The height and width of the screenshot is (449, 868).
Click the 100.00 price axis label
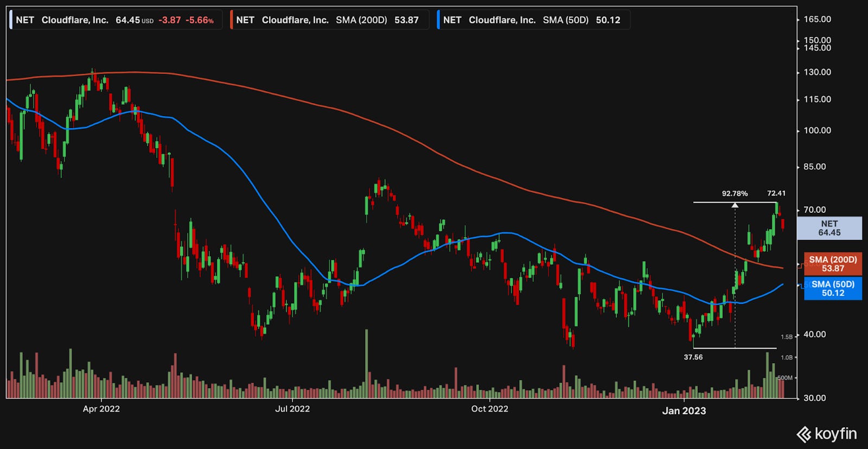tap(817, 130)
